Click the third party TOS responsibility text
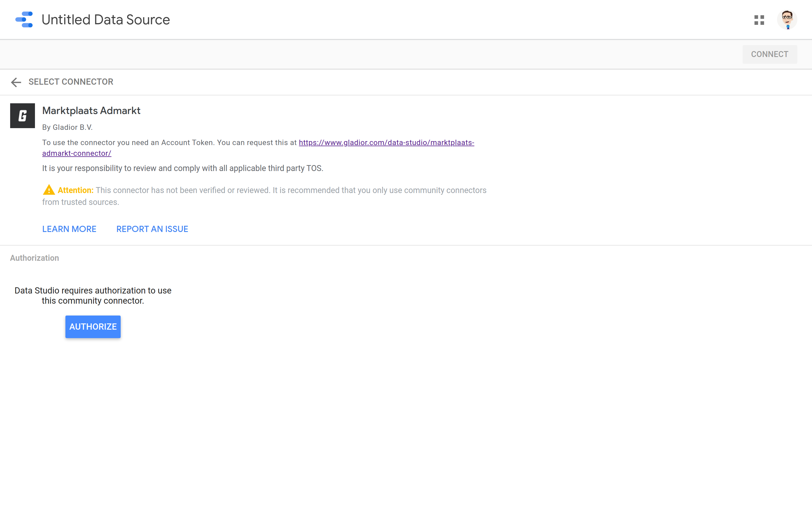Screen dimensions: 812x508 coord(182,168)
